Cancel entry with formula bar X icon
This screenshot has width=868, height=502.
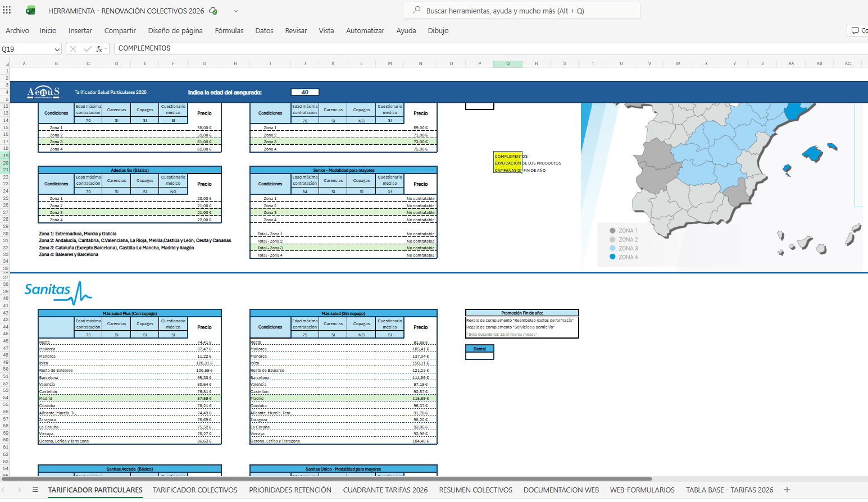click(x=73, y=49)
